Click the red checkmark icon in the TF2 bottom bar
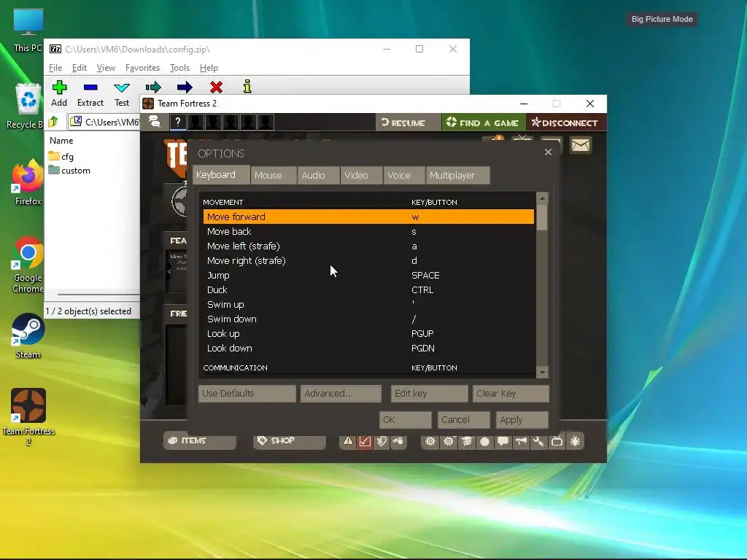This screenshot has width=747, height=560. click(365, 441)
